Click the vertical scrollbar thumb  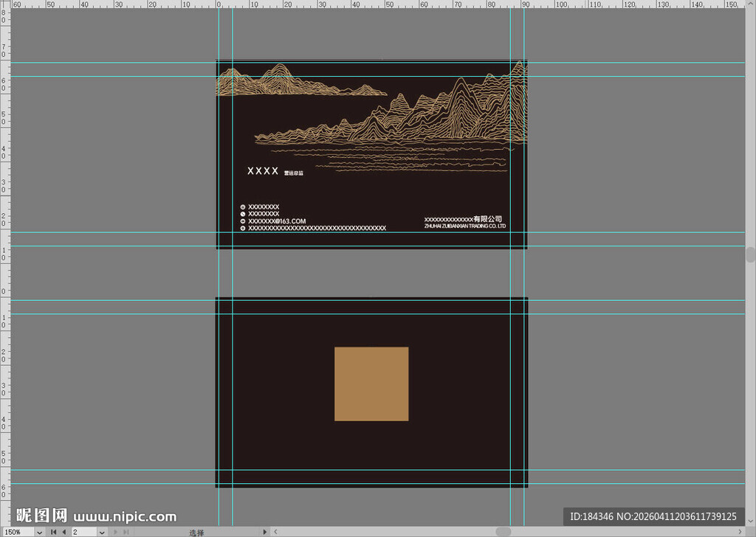[751, 254]
